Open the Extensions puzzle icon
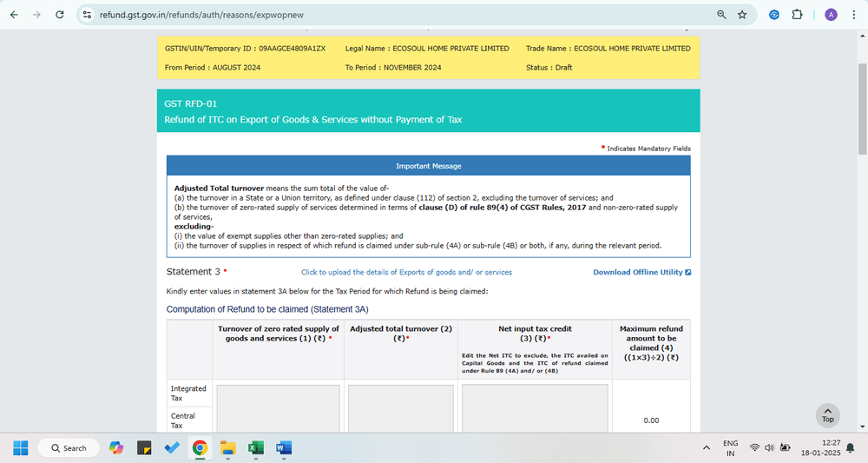The height and width of the screenshot is (463, 868). point(797,15)
